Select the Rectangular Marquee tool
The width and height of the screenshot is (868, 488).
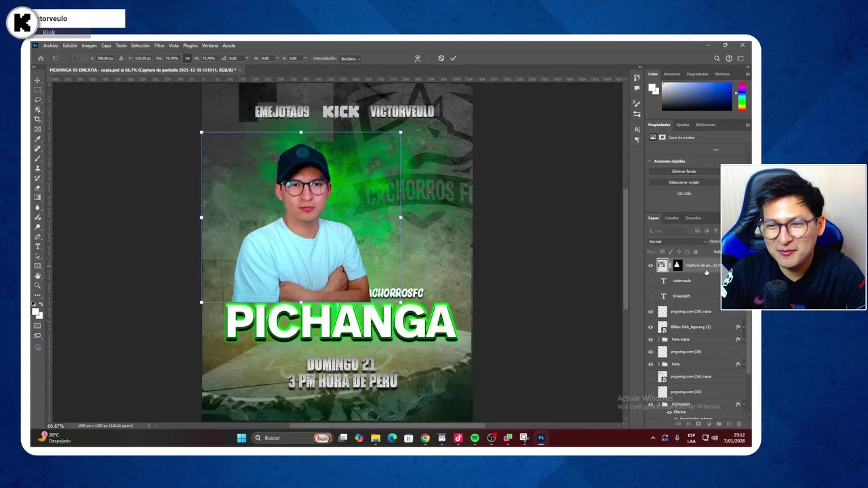(x=37, y=89)
